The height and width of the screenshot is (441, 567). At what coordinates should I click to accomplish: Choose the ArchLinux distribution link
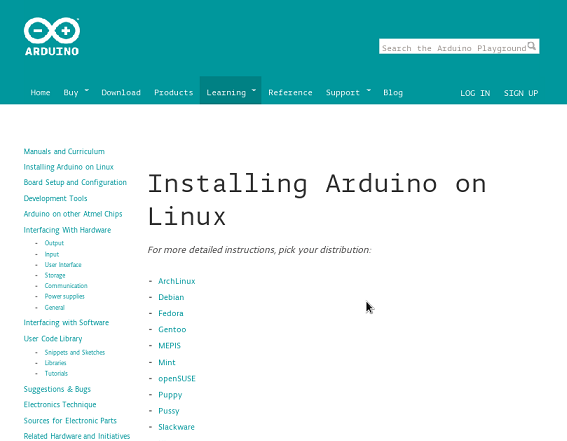[x=177, y=281]
